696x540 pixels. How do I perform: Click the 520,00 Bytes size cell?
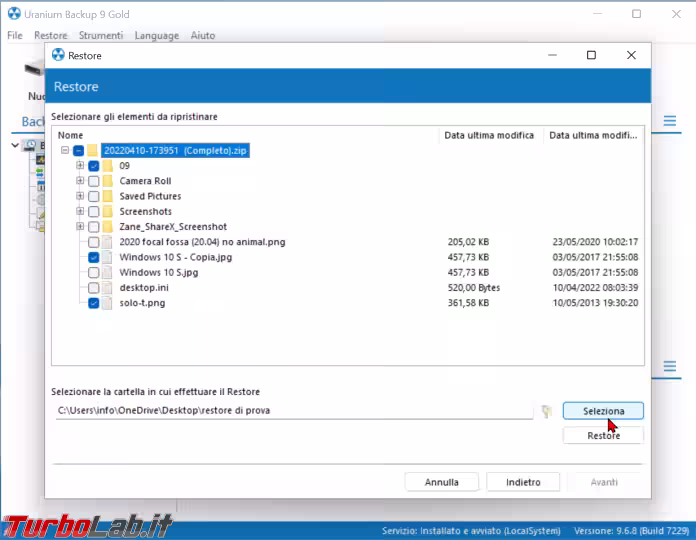(x=474, y=288)
